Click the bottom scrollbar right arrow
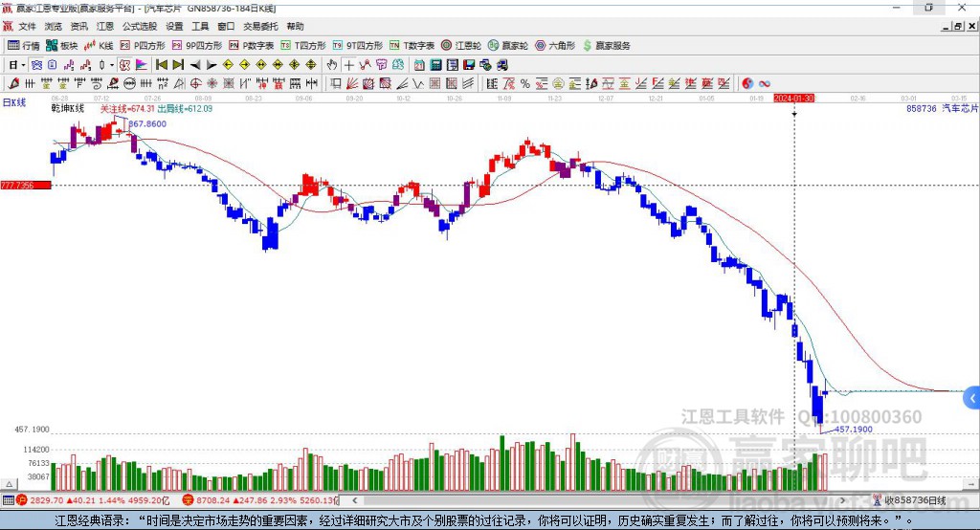 (842, 500)
